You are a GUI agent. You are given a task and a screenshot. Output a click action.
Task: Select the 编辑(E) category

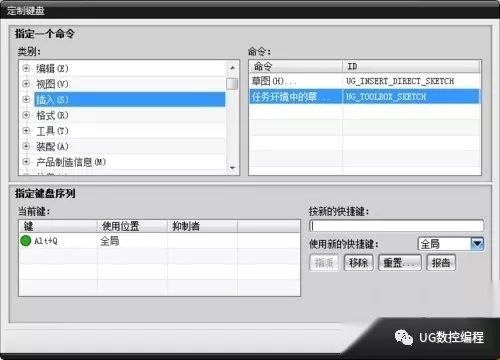click(x=52, y=68)
